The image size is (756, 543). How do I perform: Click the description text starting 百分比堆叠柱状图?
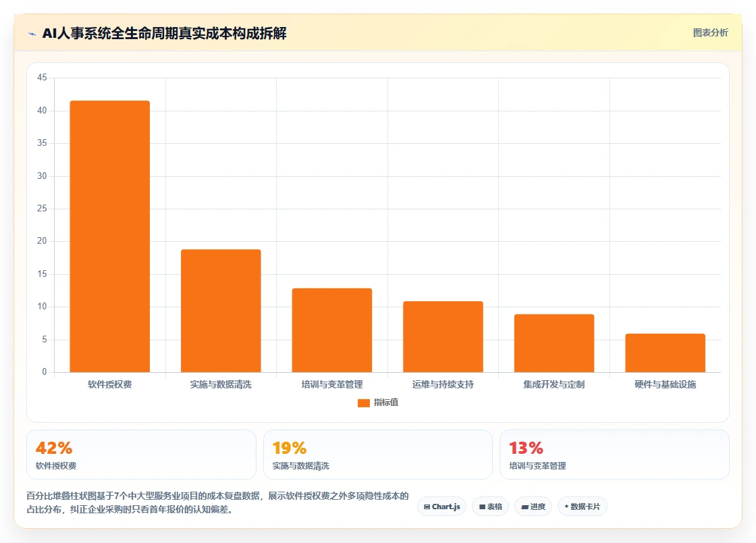click(217, 502)
